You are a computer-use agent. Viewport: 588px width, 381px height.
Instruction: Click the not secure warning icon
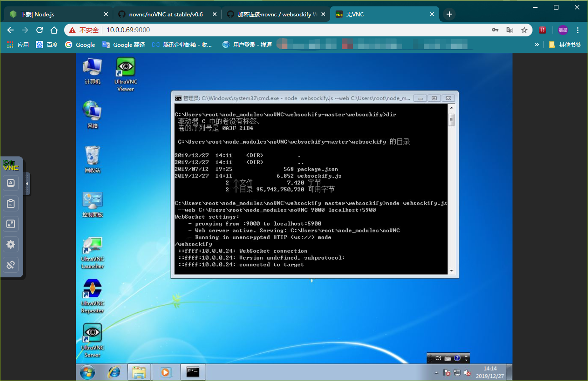[72, 30]
